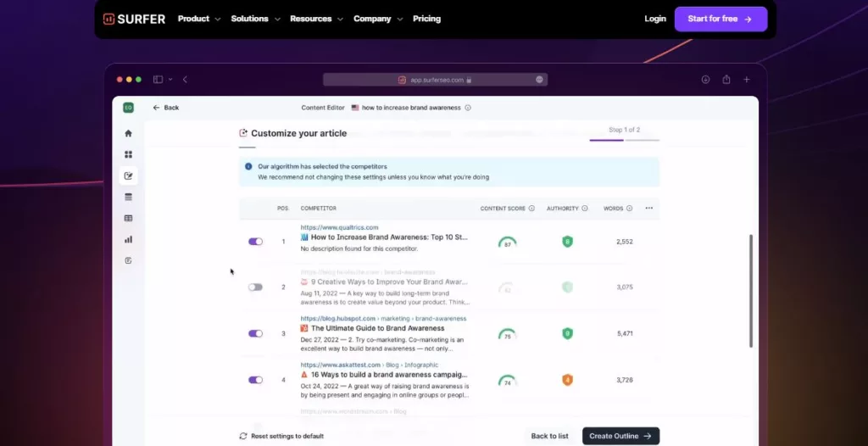Expand the Resources menu

316,19
